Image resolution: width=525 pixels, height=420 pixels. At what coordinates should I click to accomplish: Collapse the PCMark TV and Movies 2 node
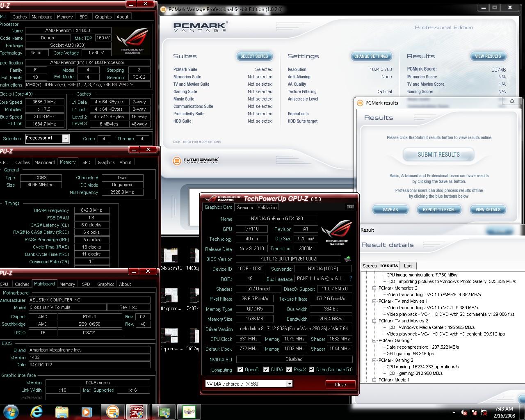coord(374,321)
